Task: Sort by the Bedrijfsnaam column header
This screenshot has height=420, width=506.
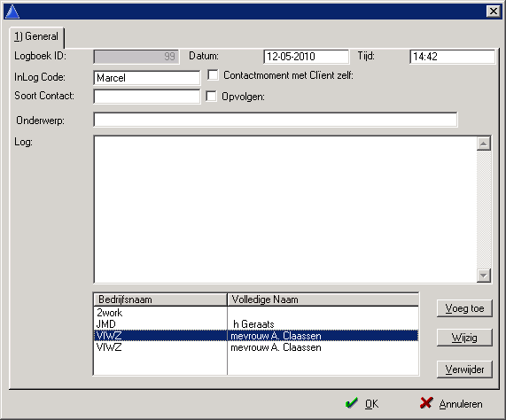Action: [160, 299]
